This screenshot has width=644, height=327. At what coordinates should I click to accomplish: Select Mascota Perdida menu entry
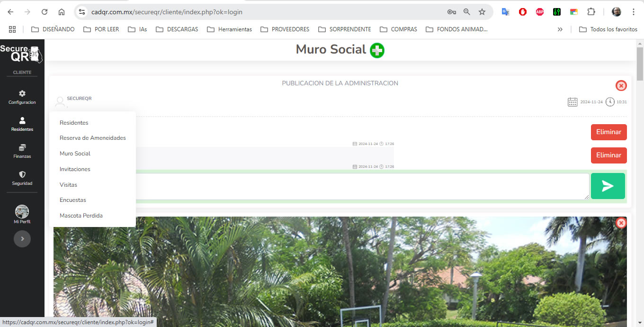coord(81,216)
